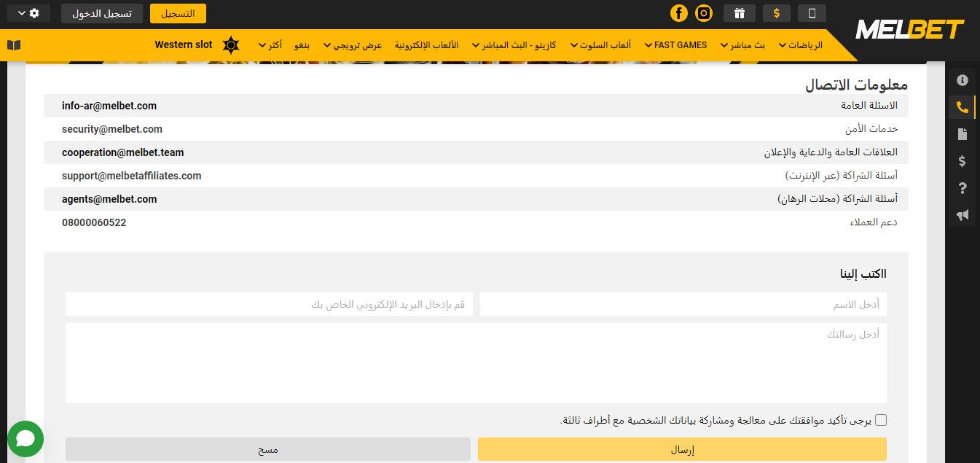Click the question-mark FAQ sidebar icon
The height and width of the screenshot is (463, 980).
point(962,188)
